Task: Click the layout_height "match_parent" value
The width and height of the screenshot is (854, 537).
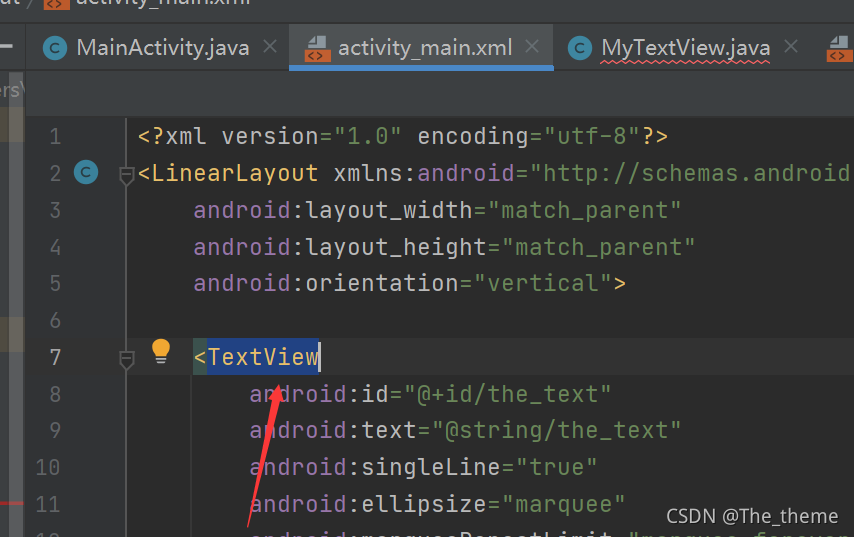Action: coord(599,248)
